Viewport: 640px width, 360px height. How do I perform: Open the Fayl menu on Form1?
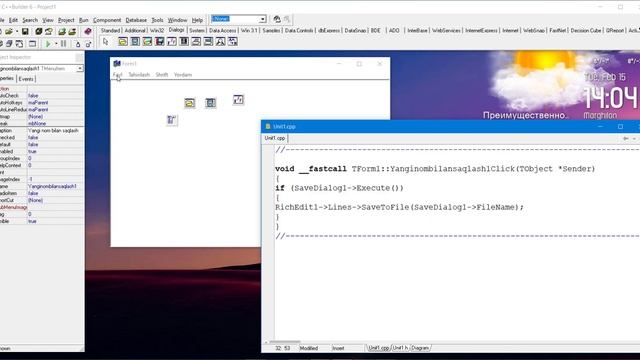pos(118,75)
